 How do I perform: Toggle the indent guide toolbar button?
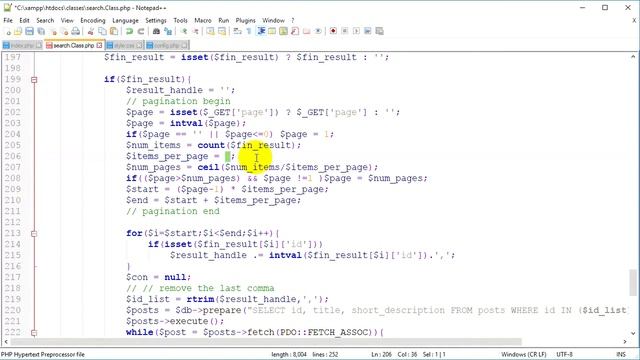click(x=260, y=31)
